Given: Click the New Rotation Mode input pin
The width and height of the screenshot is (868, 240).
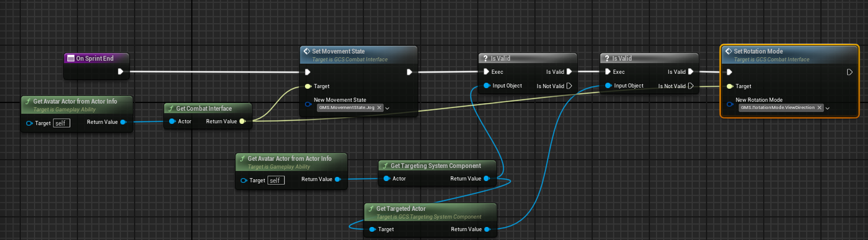Looking at the screenshot, I should tap(729, 104).
